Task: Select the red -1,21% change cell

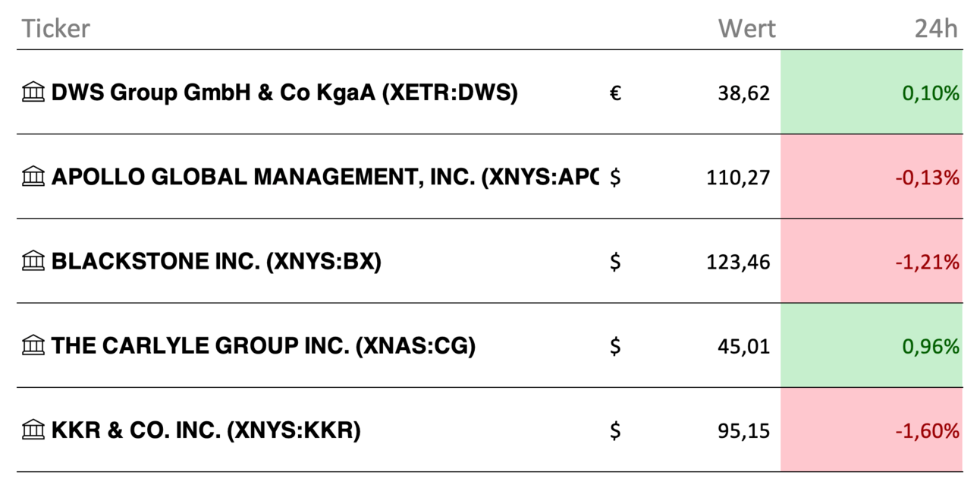Action: click(872, 260)
